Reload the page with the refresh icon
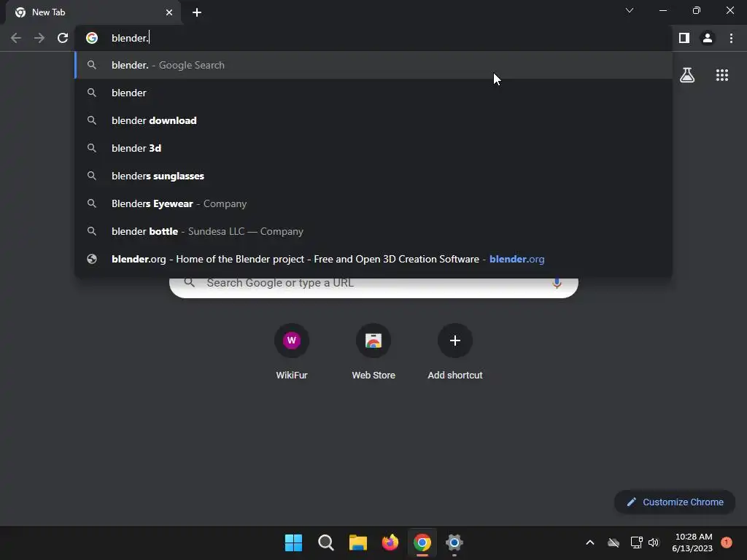 63,38
